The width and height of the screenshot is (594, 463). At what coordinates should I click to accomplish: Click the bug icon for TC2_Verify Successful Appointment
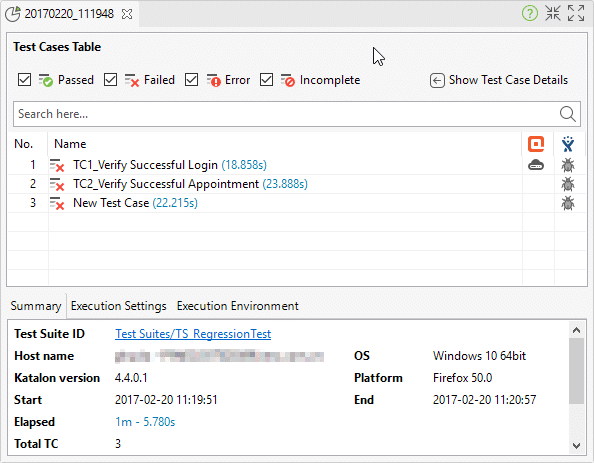click(x=567, y=184)
